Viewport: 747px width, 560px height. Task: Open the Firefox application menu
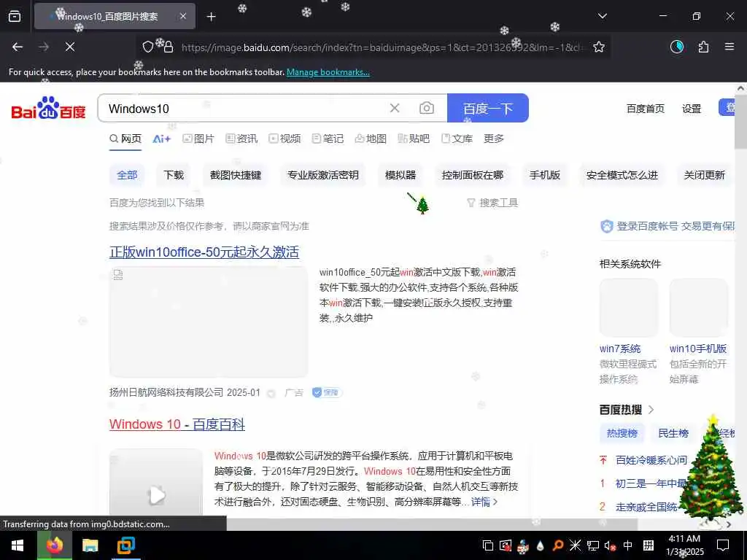click(x=729, y=47)
